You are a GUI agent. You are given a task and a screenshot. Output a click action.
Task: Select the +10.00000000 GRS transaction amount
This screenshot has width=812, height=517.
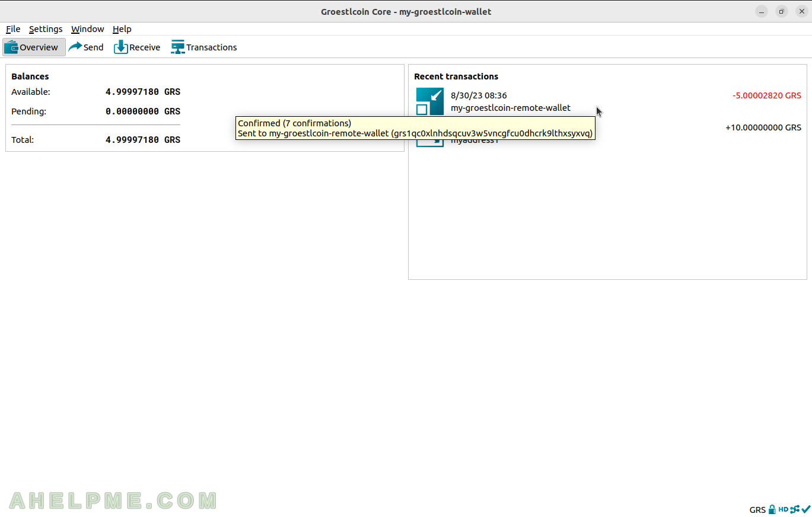pyautogui.click(x=763, y=127)
